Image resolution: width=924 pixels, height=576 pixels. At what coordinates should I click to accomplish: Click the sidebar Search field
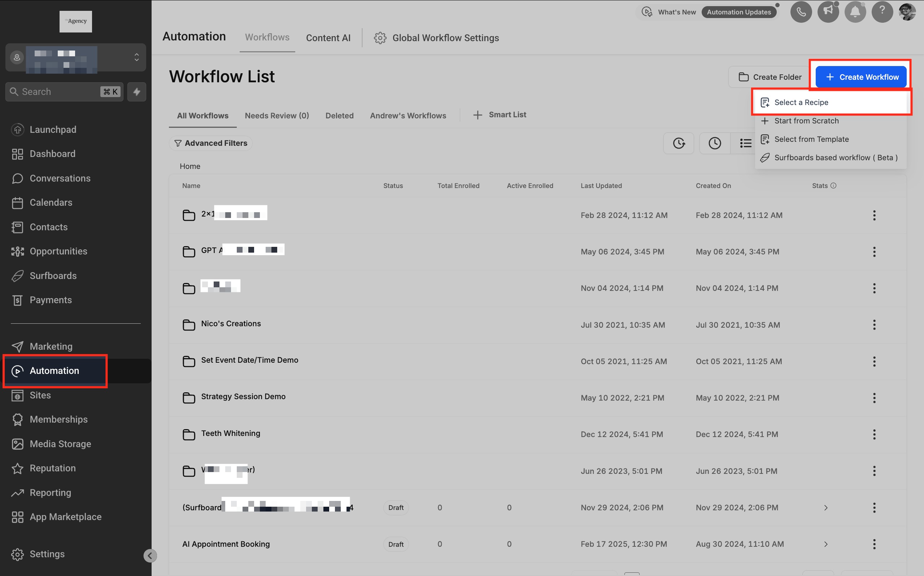click(57, 92)
